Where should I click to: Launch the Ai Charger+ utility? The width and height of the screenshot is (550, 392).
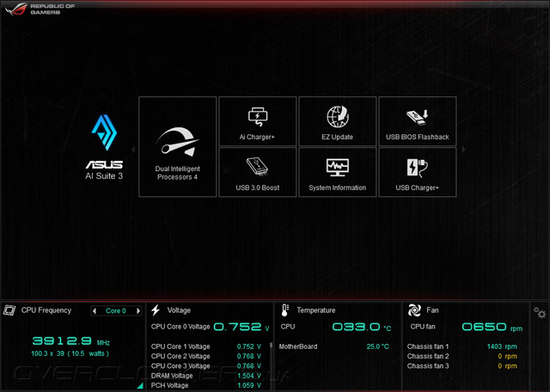tap(258, 121)
